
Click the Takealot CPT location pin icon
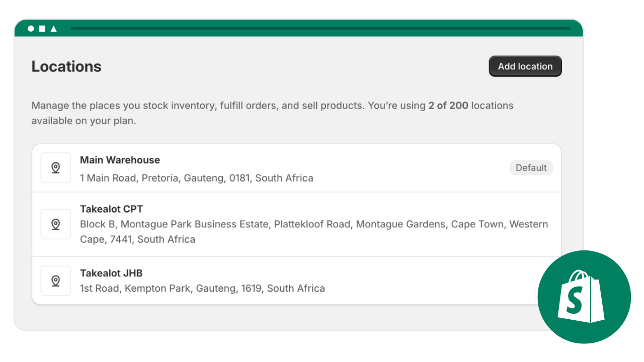(56, 224)
